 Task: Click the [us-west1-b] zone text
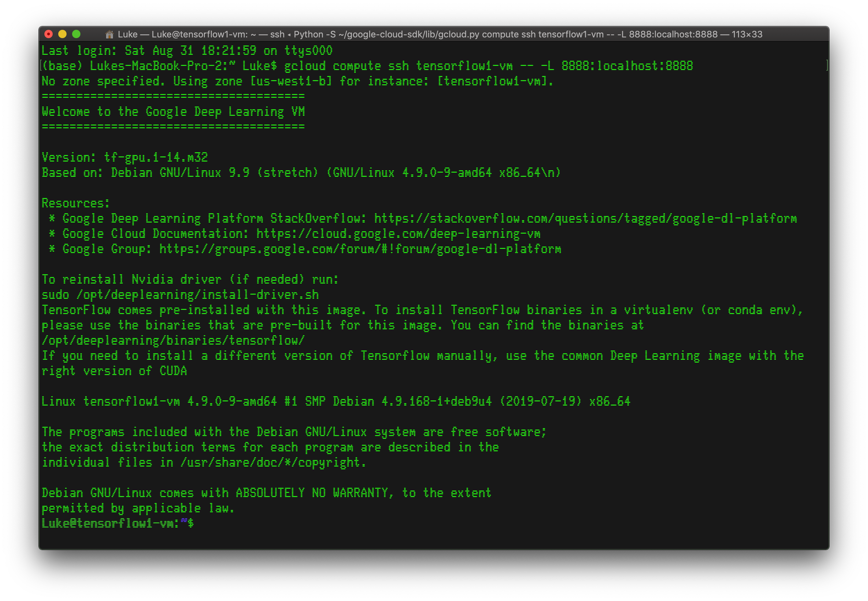point(291,81)
